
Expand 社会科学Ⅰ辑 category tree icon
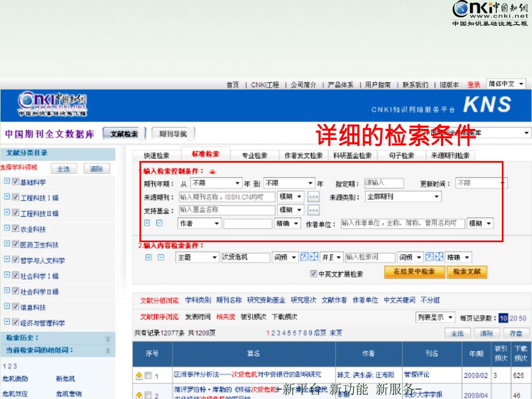click(x=7, y=275)
